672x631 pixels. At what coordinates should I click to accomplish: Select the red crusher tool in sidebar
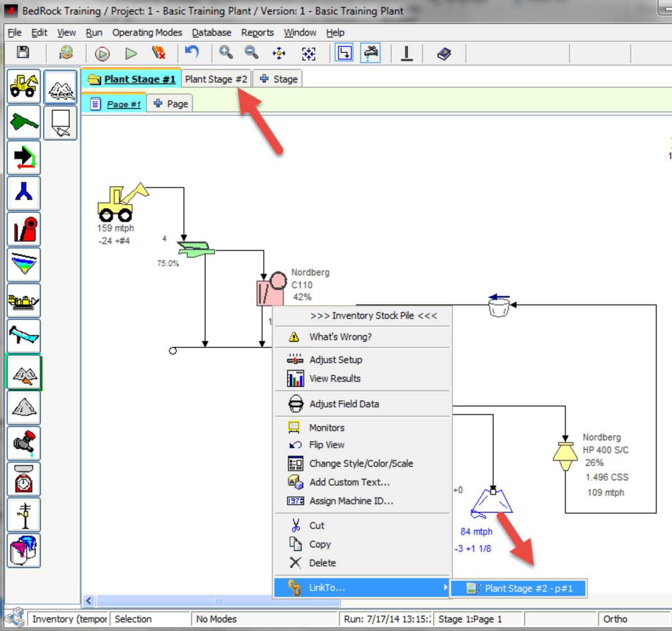click(x=24, y=229)
